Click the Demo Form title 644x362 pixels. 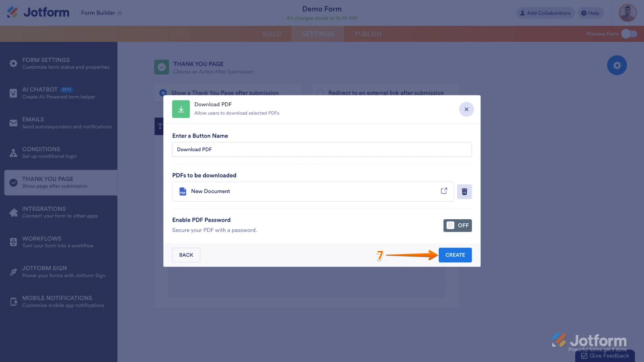pyautogui.click(x=322, y=9)
